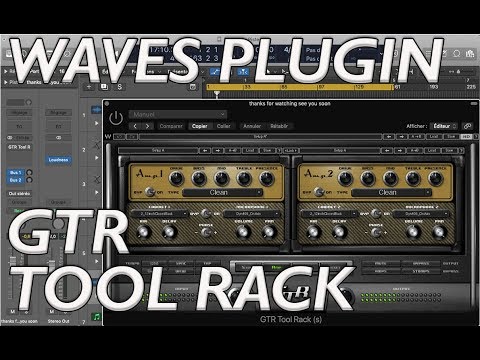Go to previous plugin preset arrow
This screenshot has width=480, height=360.
135,126
